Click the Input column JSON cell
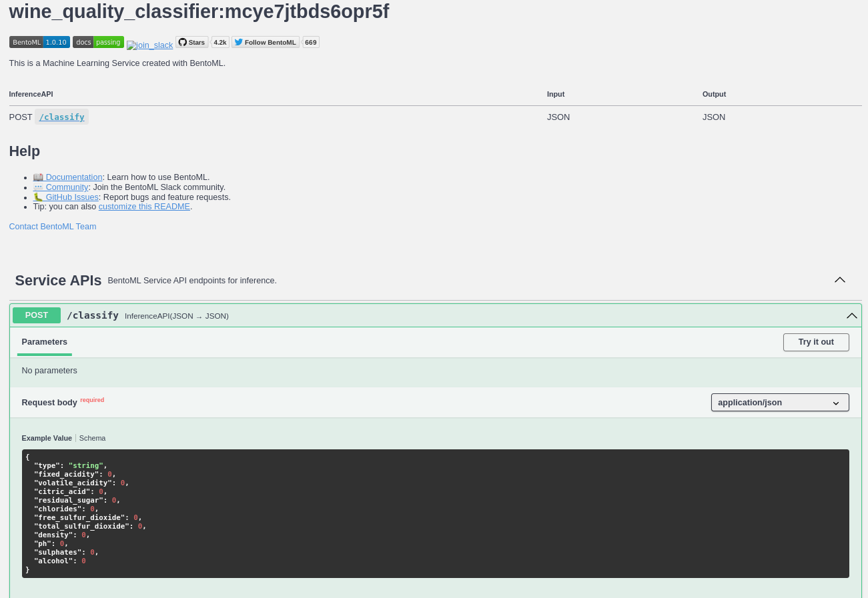 558,117
